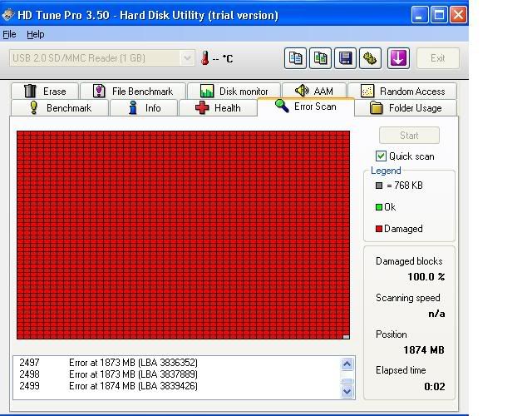Click the error log scroll up arrow
532x416 pixels.
tap(347, 364)
